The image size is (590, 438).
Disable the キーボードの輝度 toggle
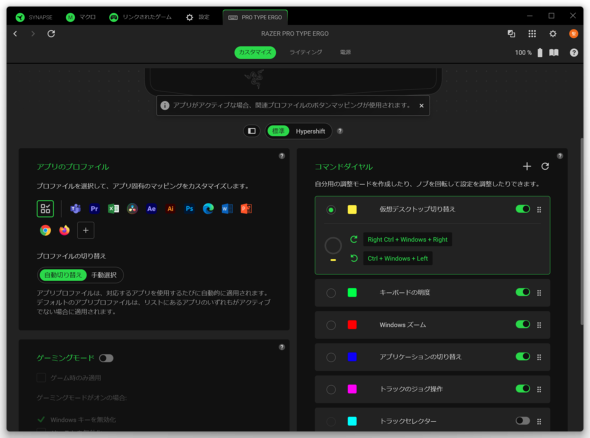(x=523, y=292)
